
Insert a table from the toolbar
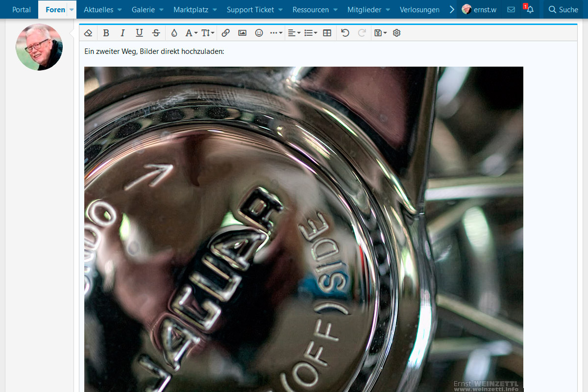327,33
